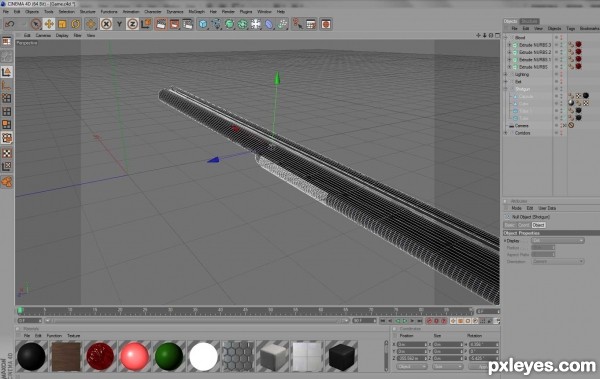This screenshot has width=600, height=379.
Task: Open the Render menu
Action: 228,11
